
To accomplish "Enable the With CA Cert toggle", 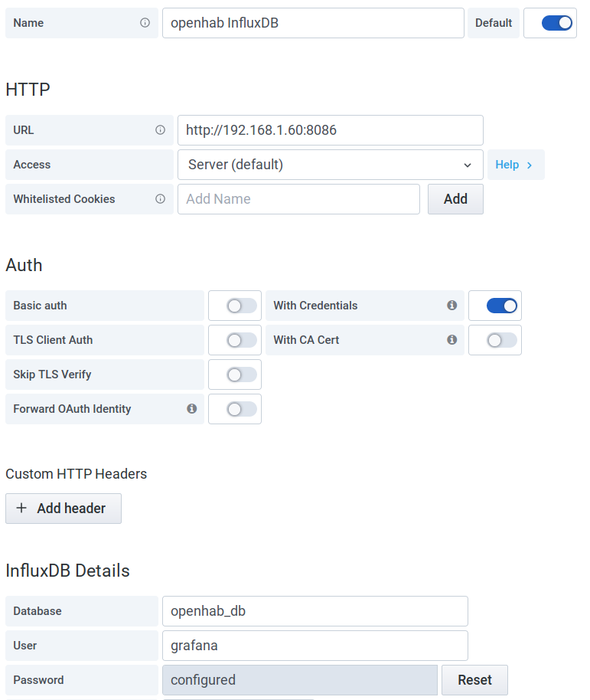I will click(x=502, y=340).
